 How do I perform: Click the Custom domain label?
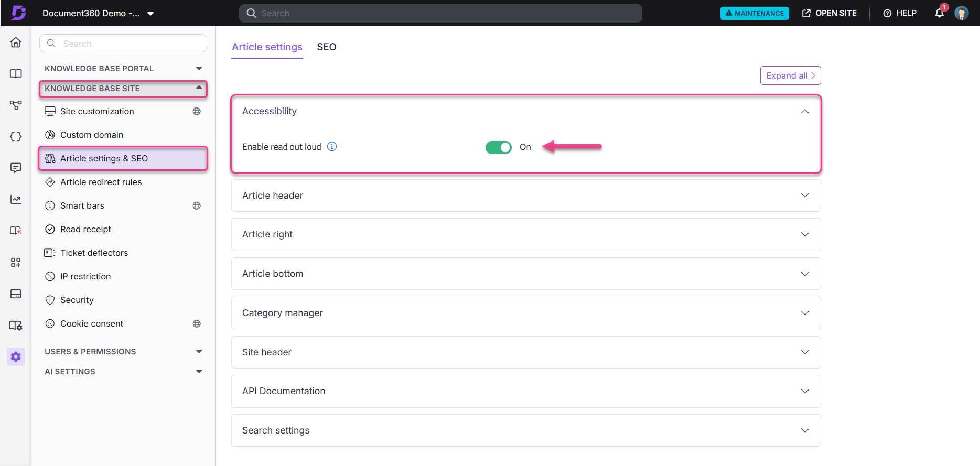click(92, 135)
